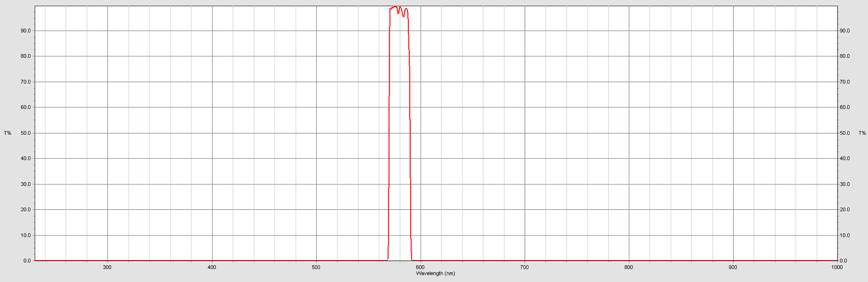The height and width of the screenshot is (282, 868).
Task: Click the 500 wavelength tick label
Action: pos(316,267)
